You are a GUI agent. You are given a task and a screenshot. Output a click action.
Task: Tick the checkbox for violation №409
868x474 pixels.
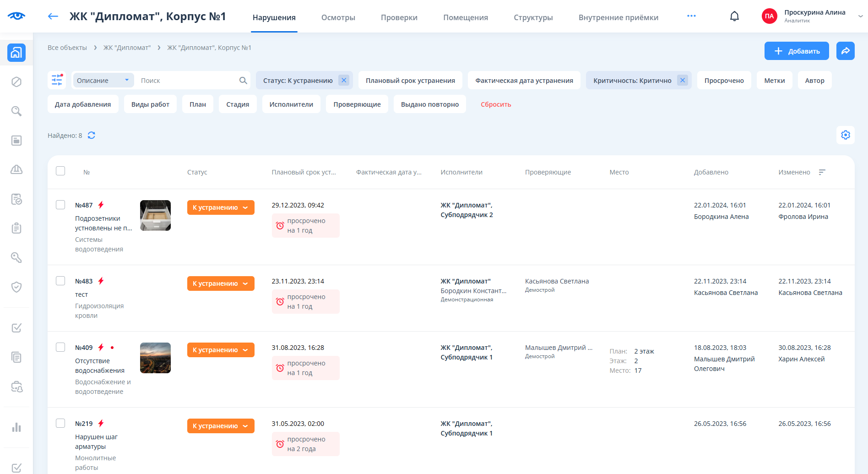tap(60, 347)
